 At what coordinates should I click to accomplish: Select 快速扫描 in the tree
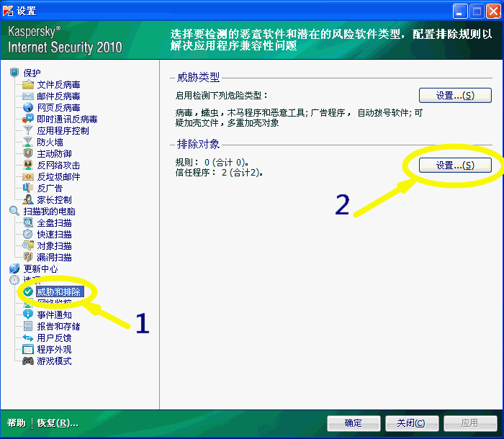[x=54, y=235]
